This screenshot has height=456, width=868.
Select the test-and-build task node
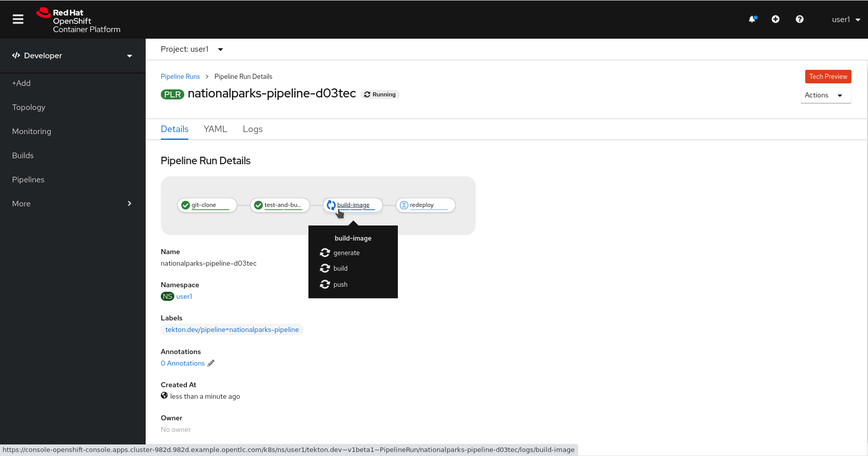(x=280, y=205)
